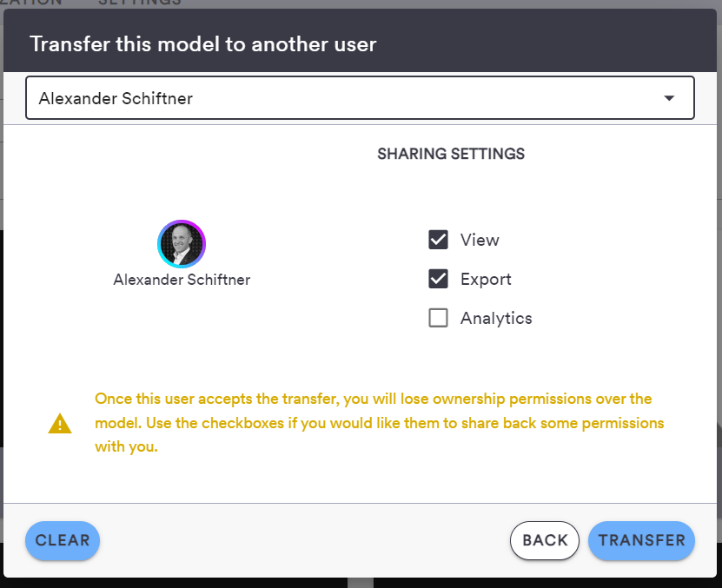
Task: Click the 'Export' label text
Action: coord(486,279)
